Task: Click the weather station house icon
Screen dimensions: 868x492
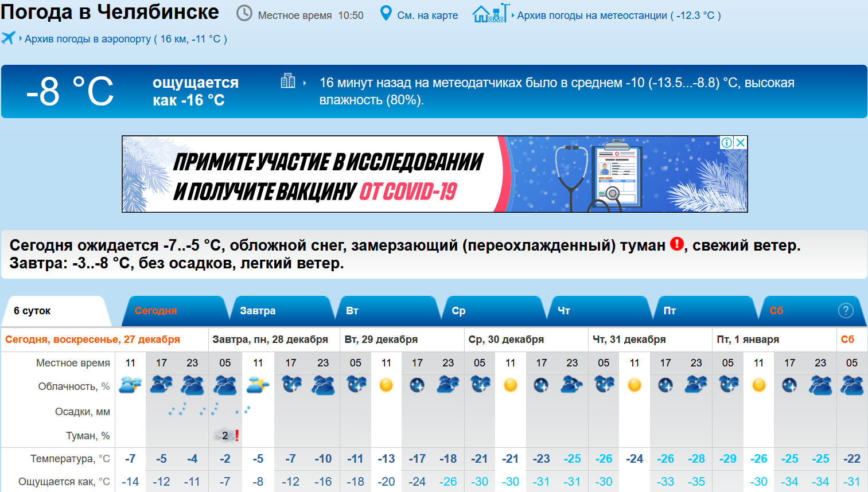Action: tap(489, 13)
